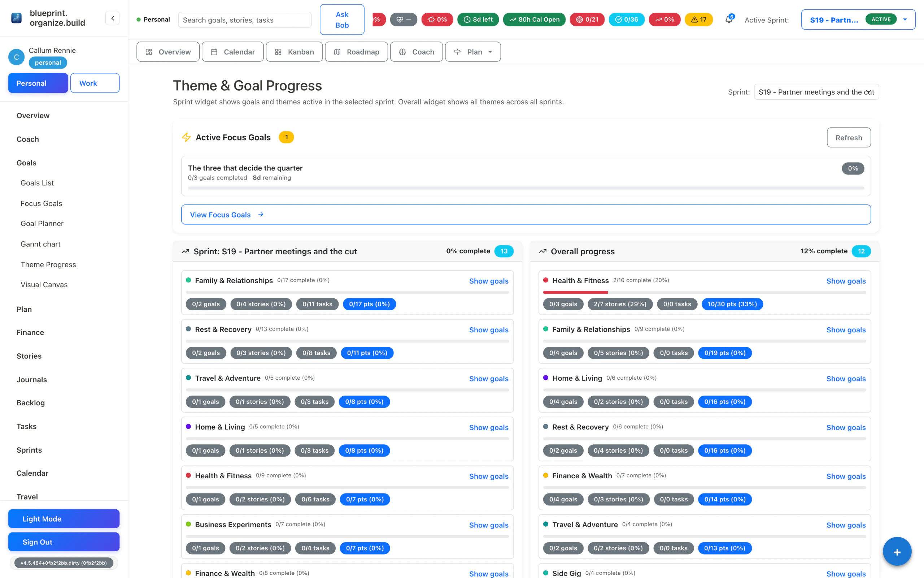Click the trend icon beside Sprint: S19 heading
The width and height of the screenshot is (924, 578).
[x=185, y=251]
